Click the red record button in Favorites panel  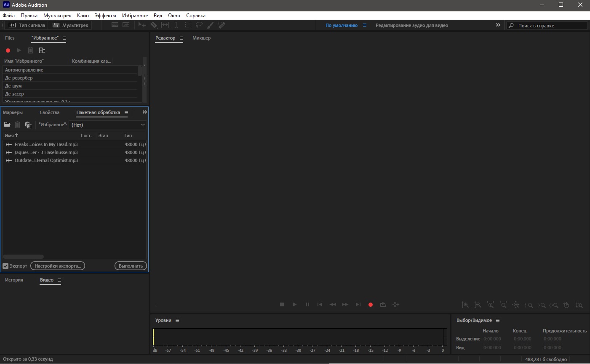tap(8, 50)
